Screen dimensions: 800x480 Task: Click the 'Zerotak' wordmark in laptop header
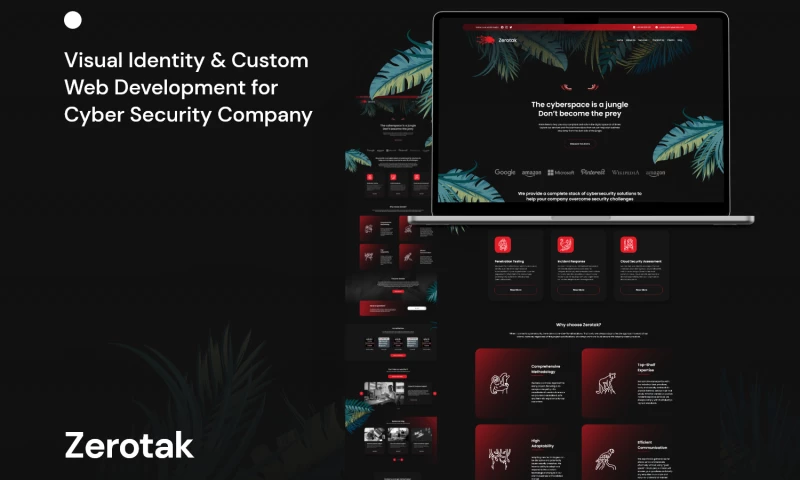tap(507, 40)
